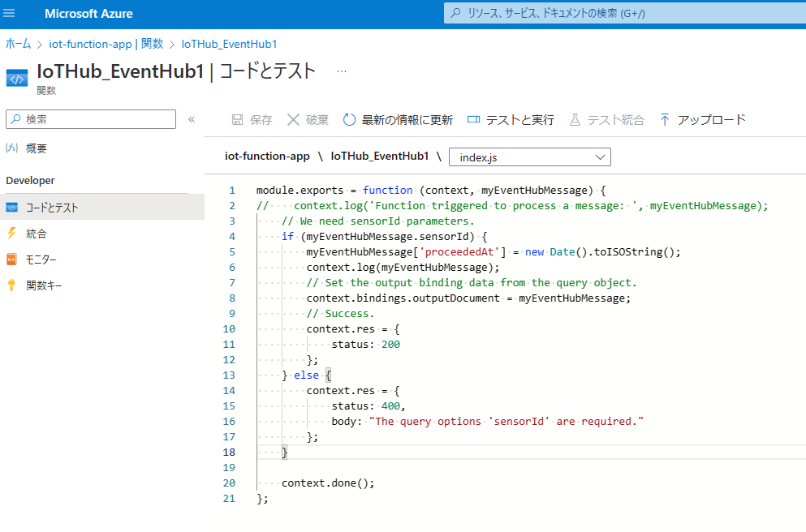
Task: Open 関数キー from the left menu
Action: (x=44, y=285)
